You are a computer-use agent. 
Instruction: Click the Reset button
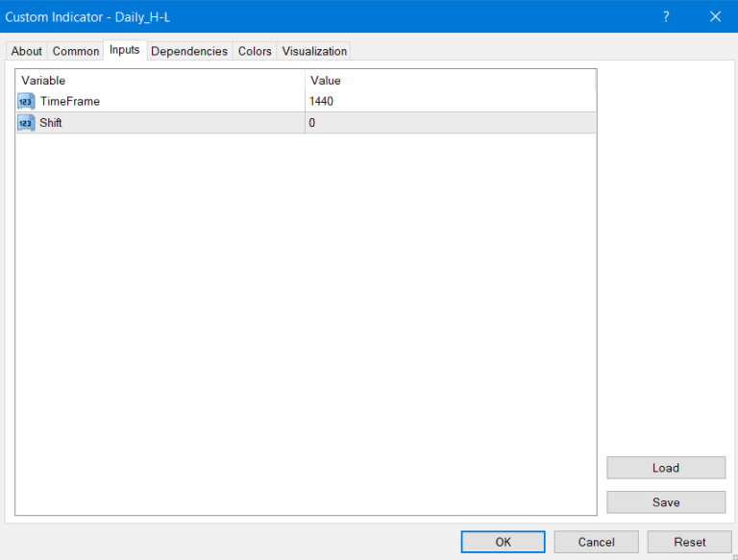coord(689,542)
